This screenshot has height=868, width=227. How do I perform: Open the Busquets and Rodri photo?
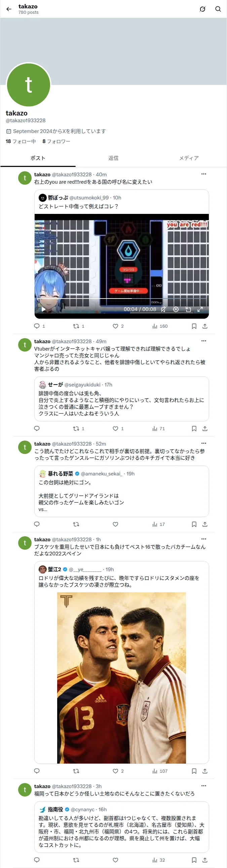click(x=121, y=678)
